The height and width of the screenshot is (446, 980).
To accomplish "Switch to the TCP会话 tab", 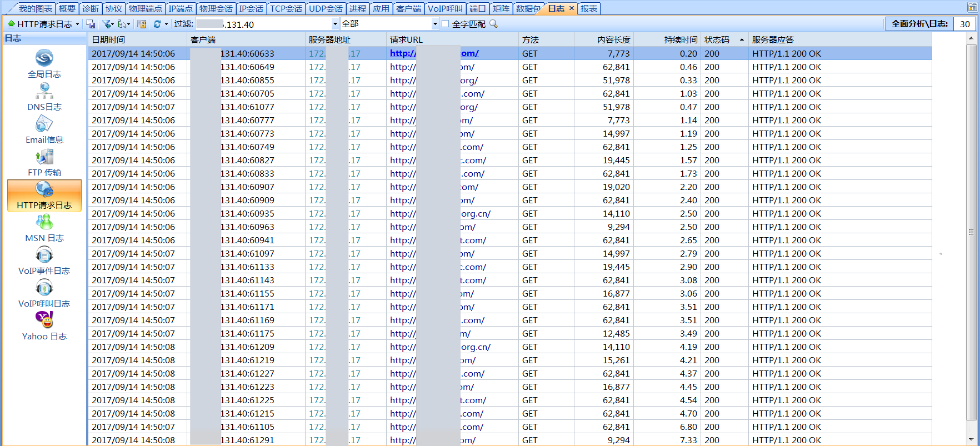I will pyautogui.click(x=286, y=8).
